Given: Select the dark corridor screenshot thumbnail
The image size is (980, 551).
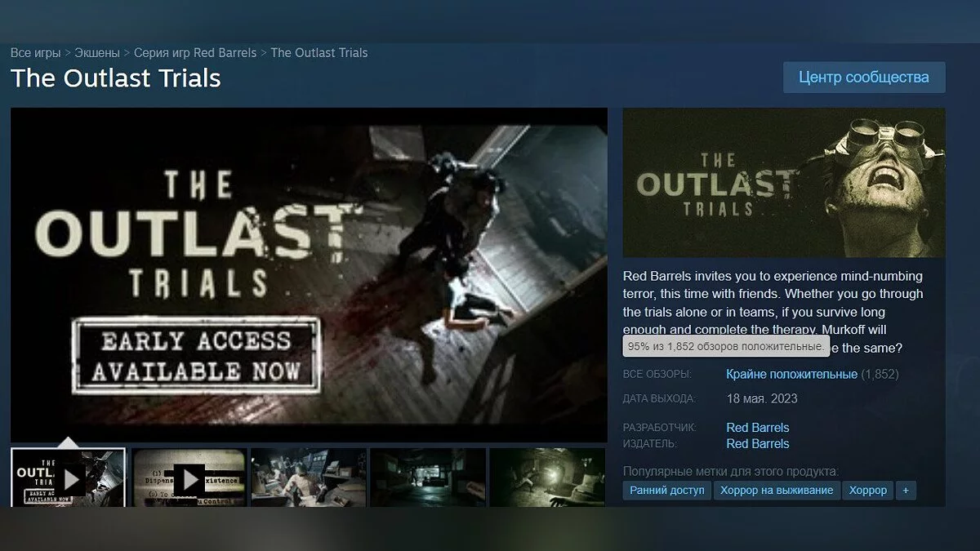Looking at the screenshot, I should coord(427,478).
